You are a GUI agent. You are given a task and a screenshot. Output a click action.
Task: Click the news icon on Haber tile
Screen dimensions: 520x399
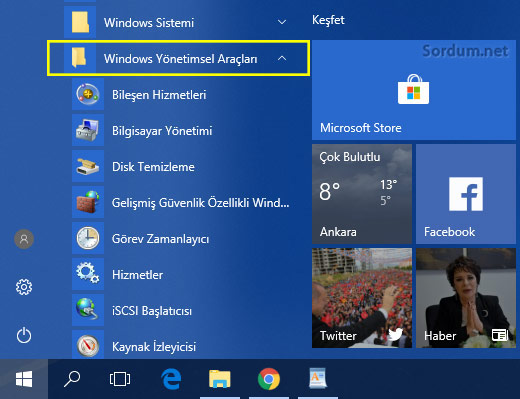click(x=500, y=335)
